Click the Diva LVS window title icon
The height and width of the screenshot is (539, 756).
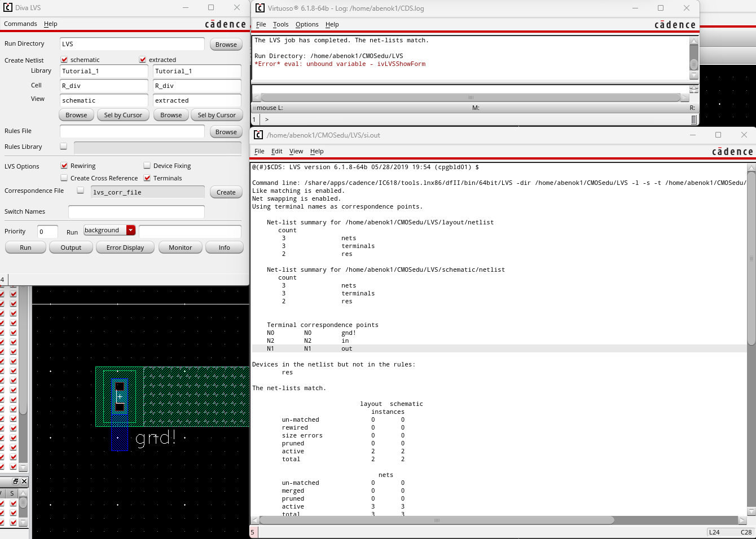[x=8, y=7]
